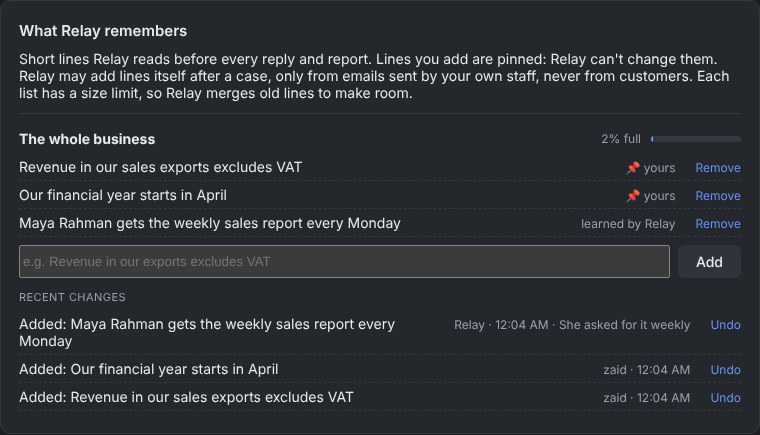Remove the Maya Rahman weekly report line

pyautogui.click(x=718, y=224)
